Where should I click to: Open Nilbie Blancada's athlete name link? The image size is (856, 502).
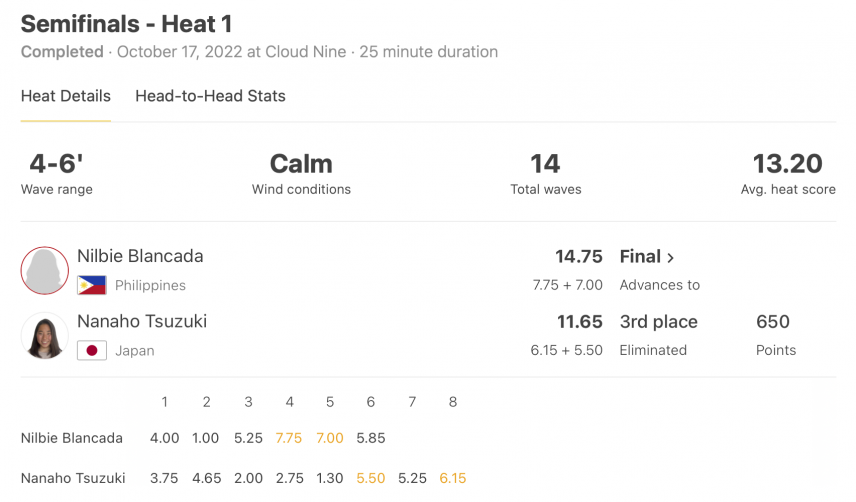[140, 256]
